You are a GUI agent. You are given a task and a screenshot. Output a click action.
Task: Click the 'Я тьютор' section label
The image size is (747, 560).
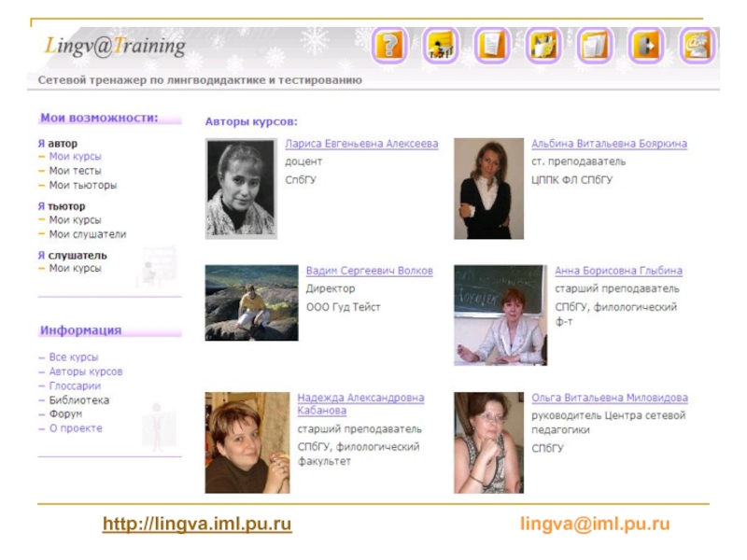click(62, 206)
